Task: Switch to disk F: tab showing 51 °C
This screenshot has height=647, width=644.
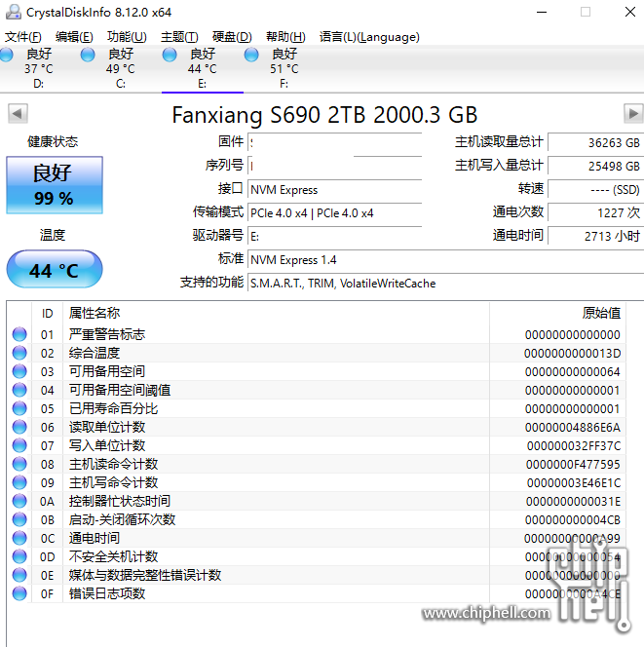Action: tap(284, 68)
